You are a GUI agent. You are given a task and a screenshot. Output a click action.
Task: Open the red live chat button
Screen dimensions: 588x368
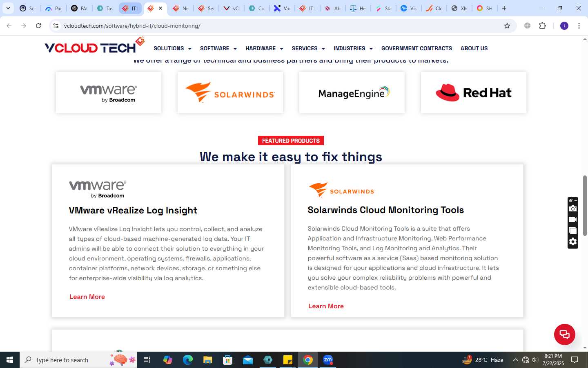click(x=564, y=334)
